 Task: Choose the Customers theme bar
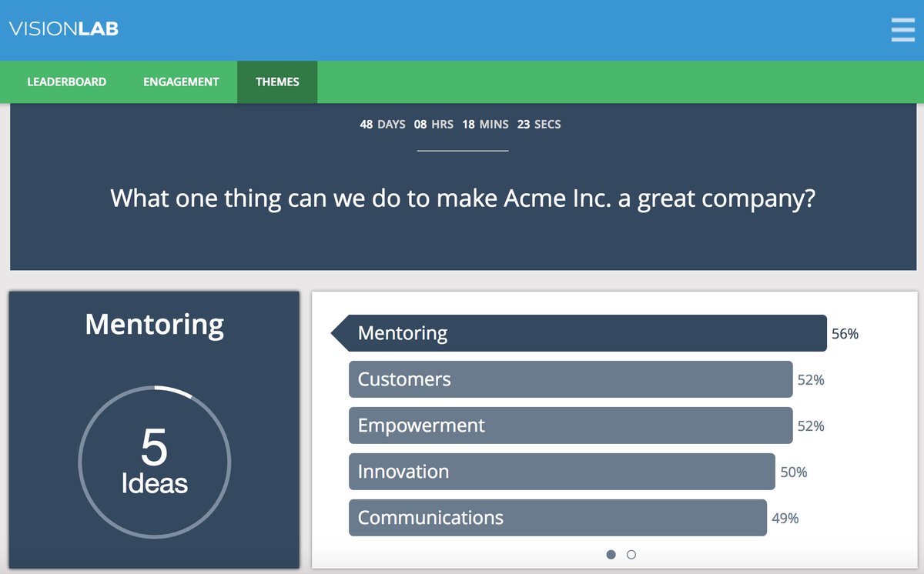[x=571, y=379]
